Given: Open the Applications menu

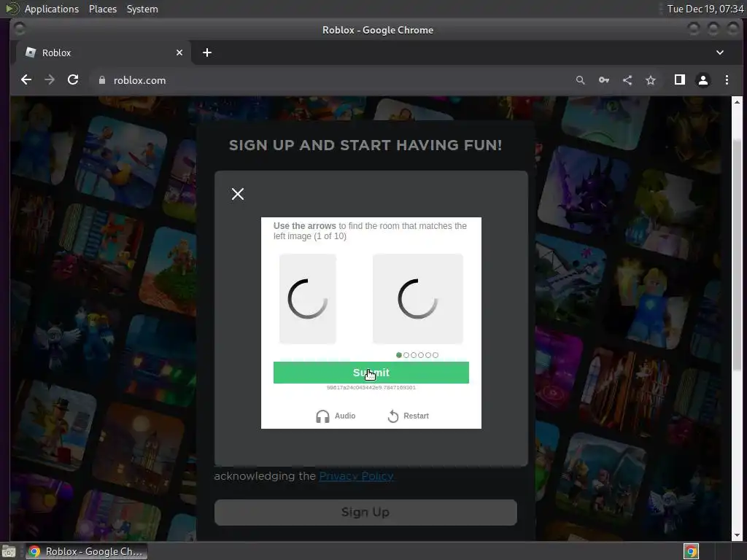Looking at the screenshot, I should click(52, 9).
